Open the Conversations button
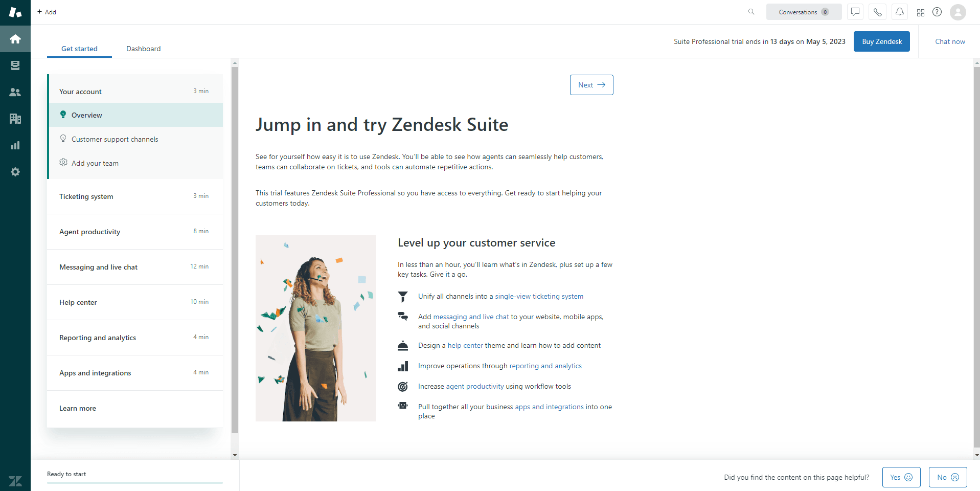Viewport: 980px width, 491px height. [x=804, y=12]
